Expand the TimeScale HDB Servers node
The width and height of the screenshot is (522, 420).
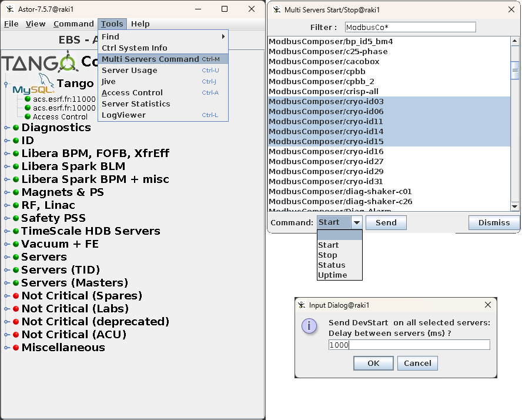(x=6, y=231)
